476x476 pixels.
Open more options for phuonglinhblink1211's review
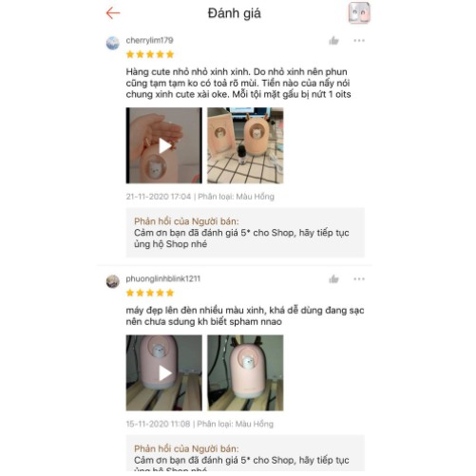pos(359,279)
